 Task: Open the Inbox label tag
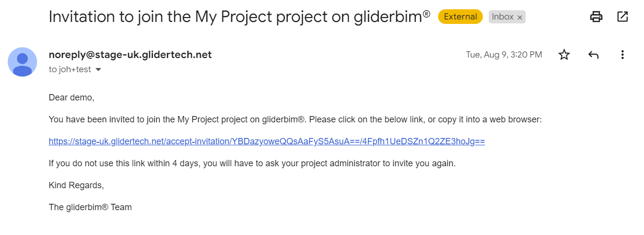(x=502, y=17)
